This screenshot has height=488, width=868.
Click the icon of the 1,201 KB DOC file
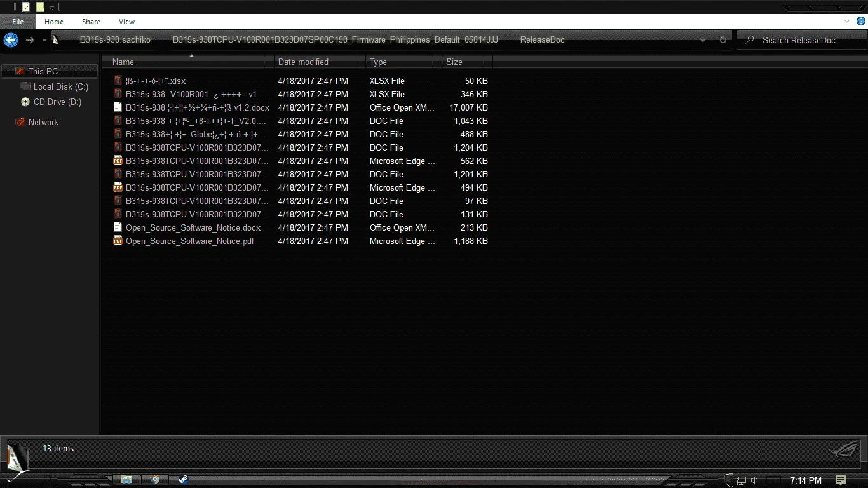coord(118,174)
